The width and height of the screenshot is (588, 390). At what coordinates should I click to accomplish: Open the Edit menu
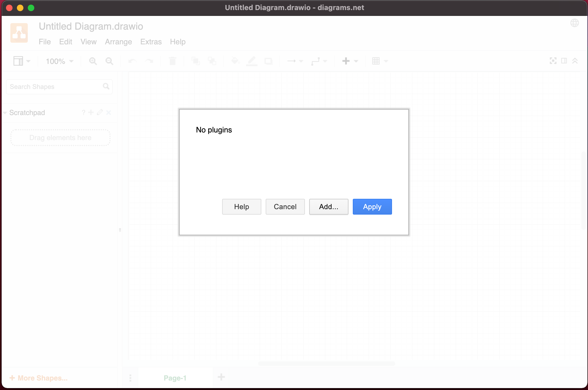pos(66,42)
